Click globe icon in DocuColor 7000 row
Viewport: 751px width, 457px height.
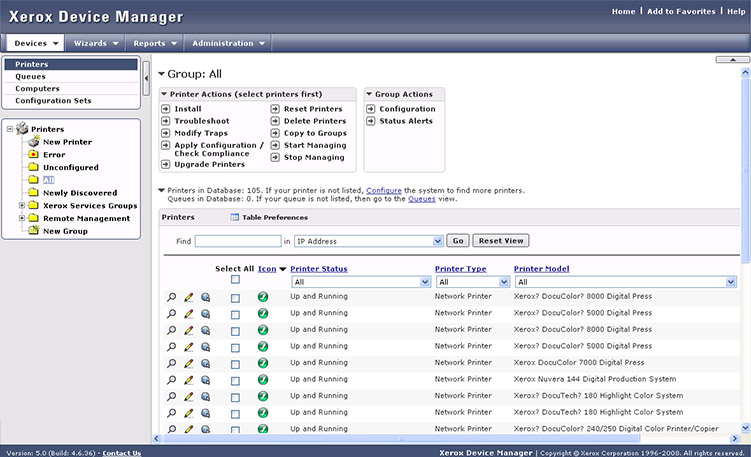click(205, 364)
